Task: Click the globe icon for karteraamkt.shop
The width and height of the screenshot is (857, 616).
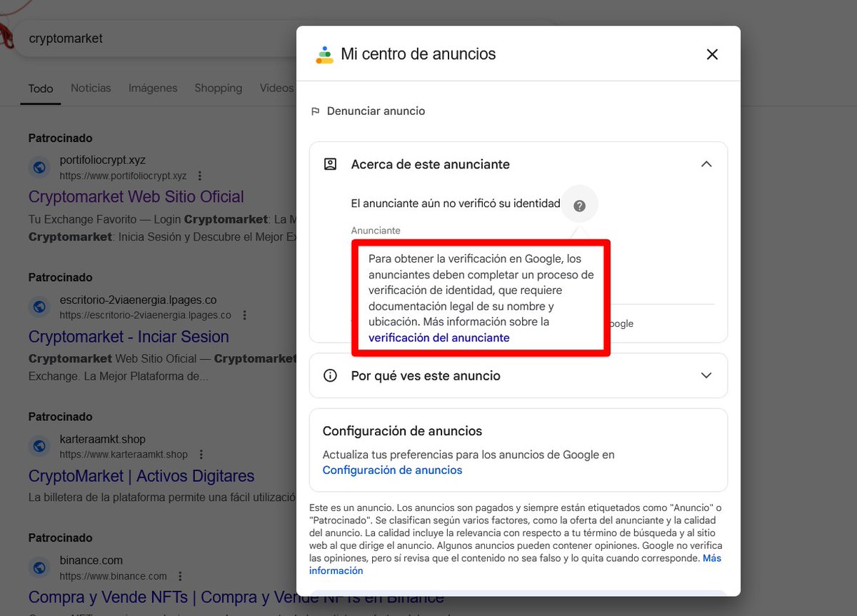Action: point(40,446)
